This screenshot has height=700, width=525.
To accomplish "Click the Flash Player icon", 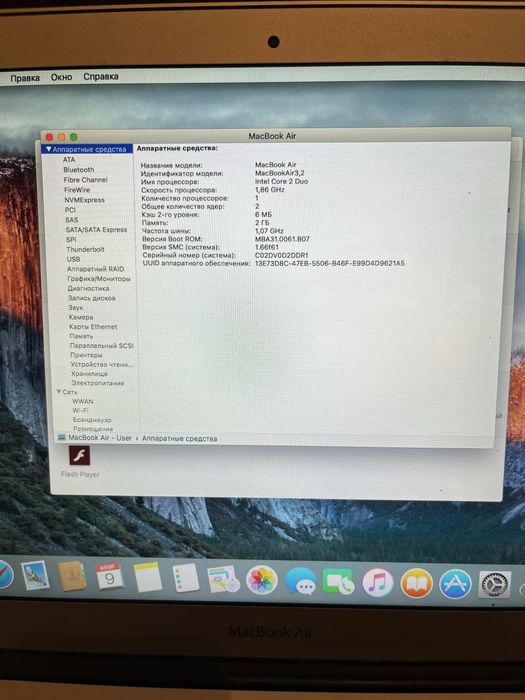I will point(79,456).
